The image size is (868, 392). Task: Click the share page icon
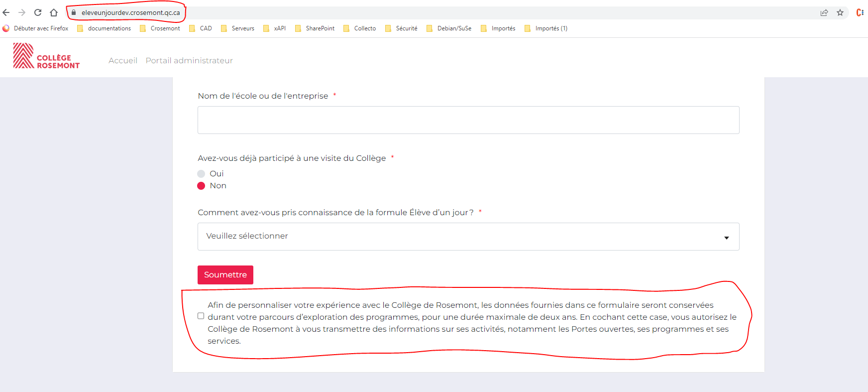tap(824, 12)
